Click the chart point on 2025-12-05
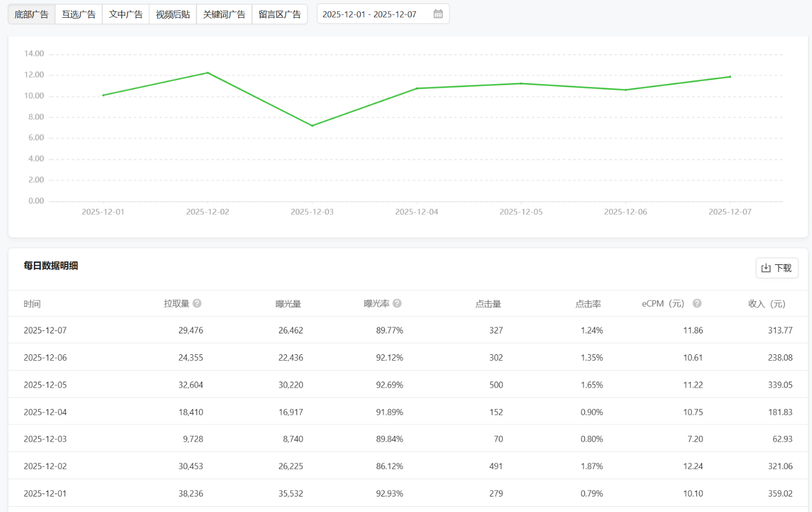 coord(521,83)
